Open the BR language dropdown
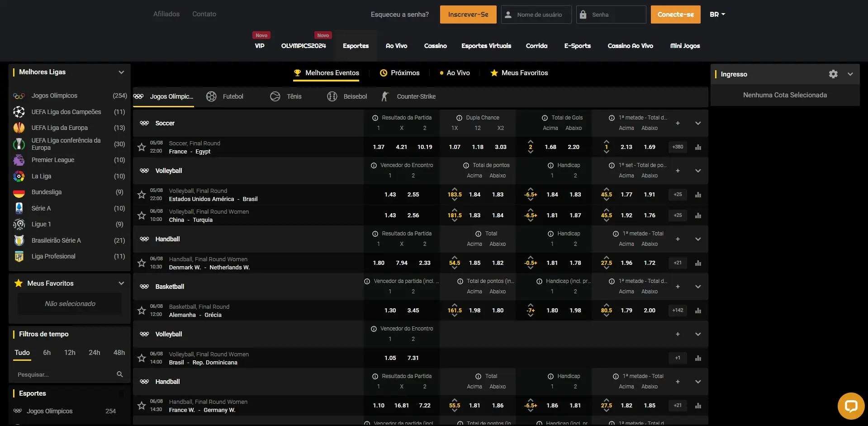 [x=717, y=14]
